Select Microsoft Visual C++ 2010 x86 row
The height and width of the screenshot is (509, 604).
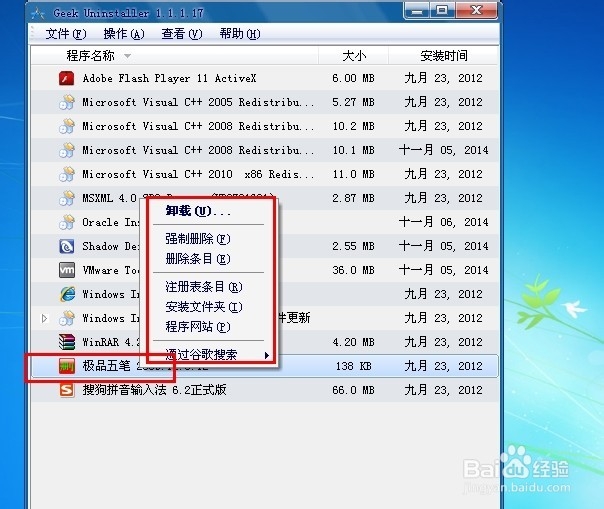[265, 174]
